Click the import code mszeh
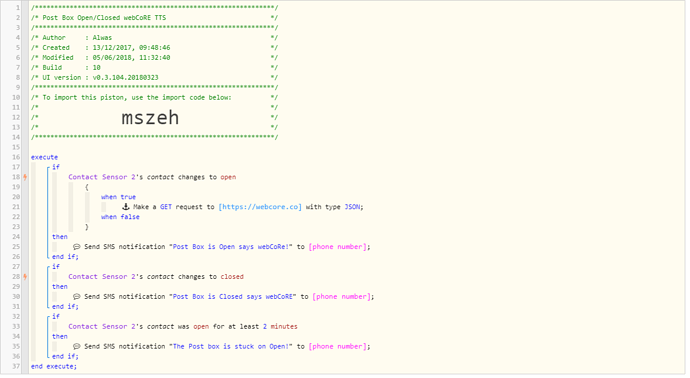Viewport: 690px width, 378px height. click(150, 117)
